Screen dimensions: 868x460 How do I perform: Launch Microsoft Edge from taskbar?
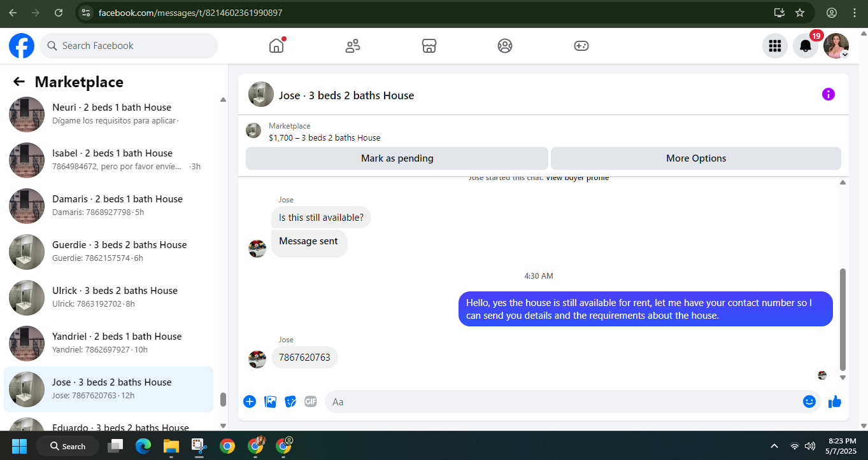point(143,446)
